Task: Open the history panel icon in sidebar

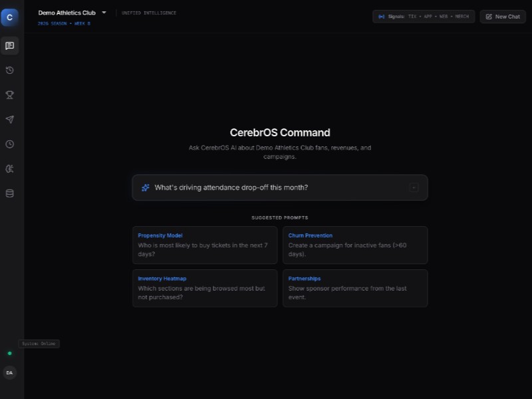Action: [9, 70]
